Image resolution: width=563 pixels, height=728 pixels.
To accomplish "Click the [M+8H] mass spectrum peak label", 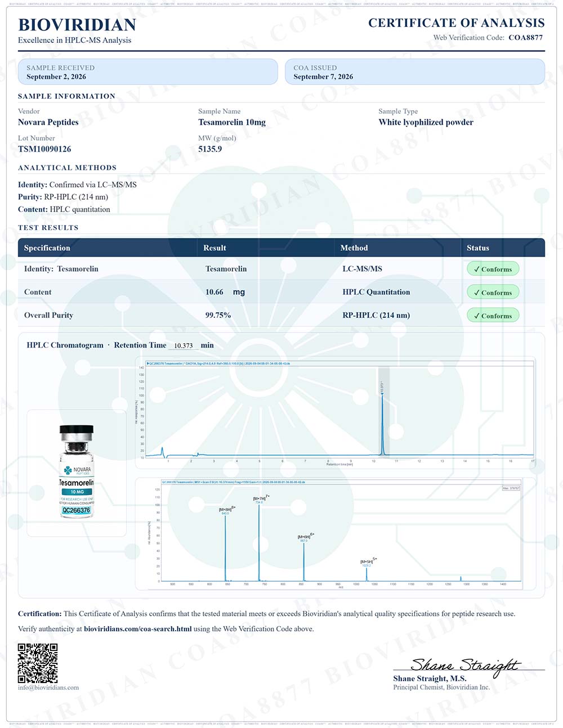I will click(227, 509).
